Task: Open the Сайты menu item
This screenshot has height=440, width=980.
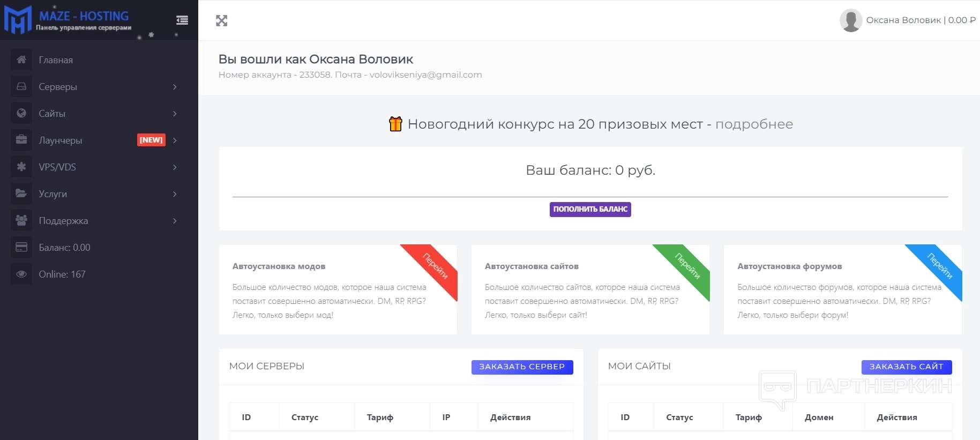Action: pyautogui.click(x=52, y=114)
